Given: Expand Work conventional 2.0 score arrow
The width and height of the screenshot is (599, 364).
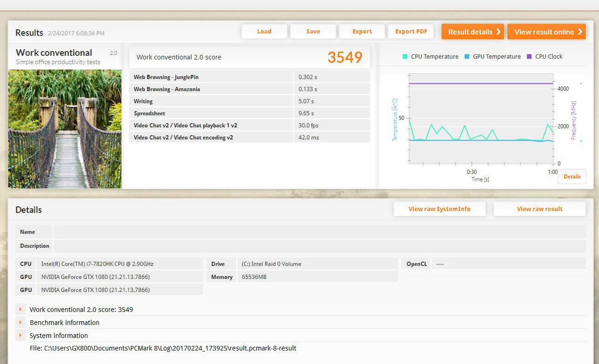Looking at the screenshot, I should 20,309.
